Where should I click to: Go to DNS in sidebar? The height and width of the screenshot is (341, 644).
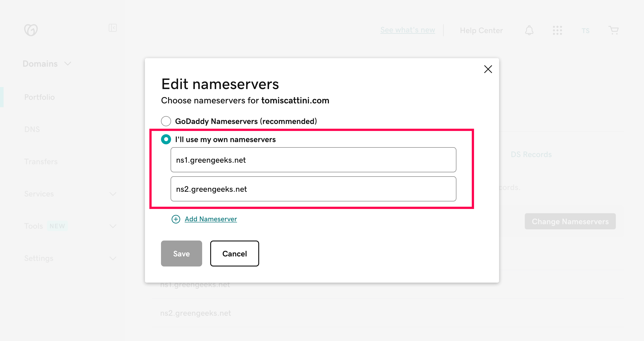click(x=32, y=129)
